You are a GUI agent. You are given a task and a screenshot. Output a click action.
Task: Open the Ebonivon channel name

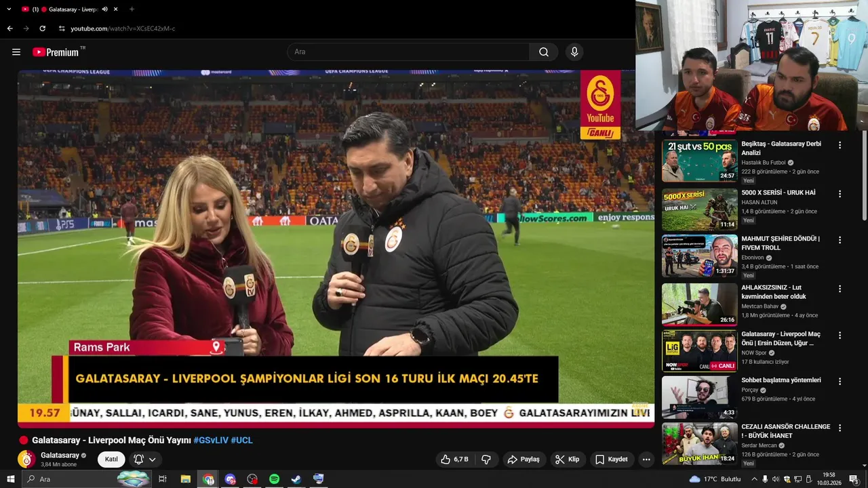(753, 258)
